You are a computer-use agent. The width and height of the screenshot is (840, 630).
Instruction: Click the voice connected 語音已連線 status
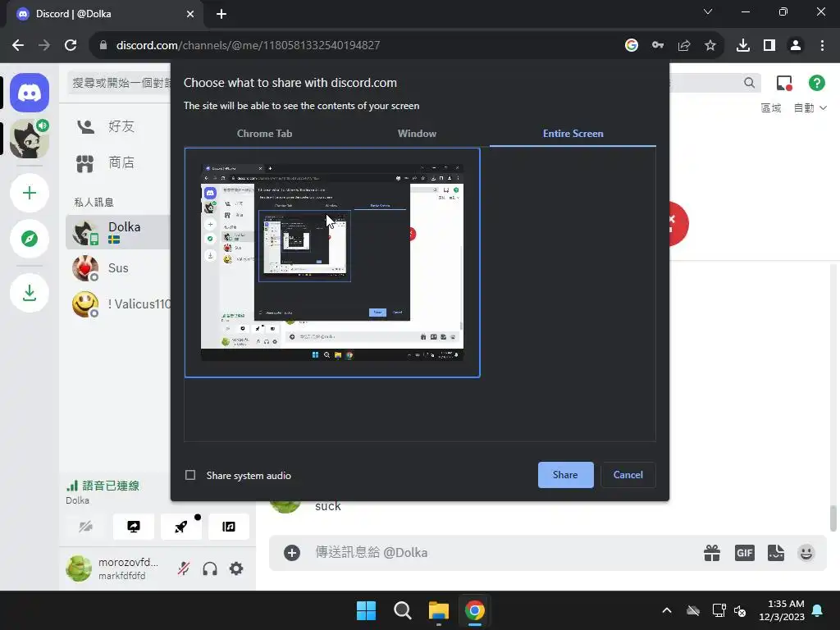103,486
